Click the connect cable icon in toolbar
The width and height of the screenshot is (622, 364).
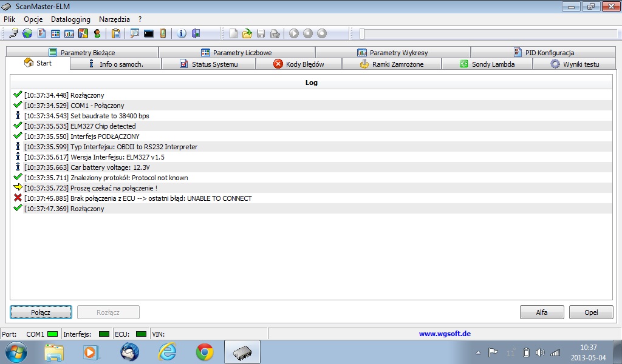tap(13, 33)
